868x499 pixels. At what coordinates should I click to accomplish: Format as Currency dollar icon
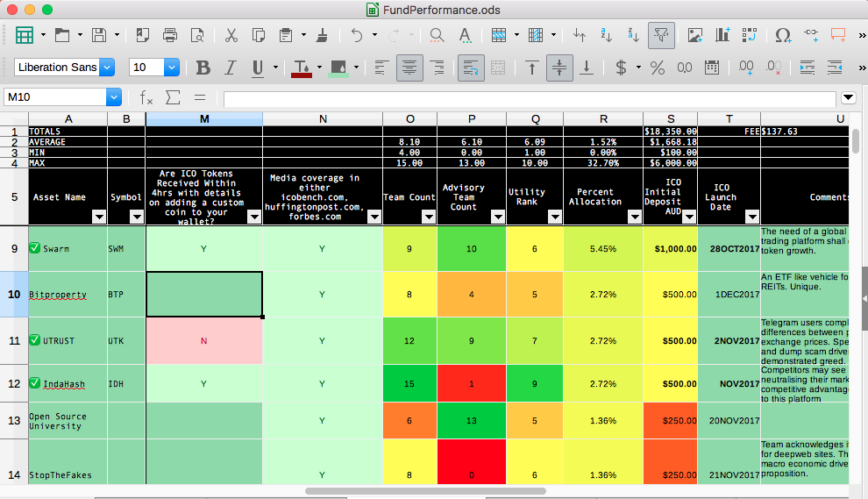point(621,68)
